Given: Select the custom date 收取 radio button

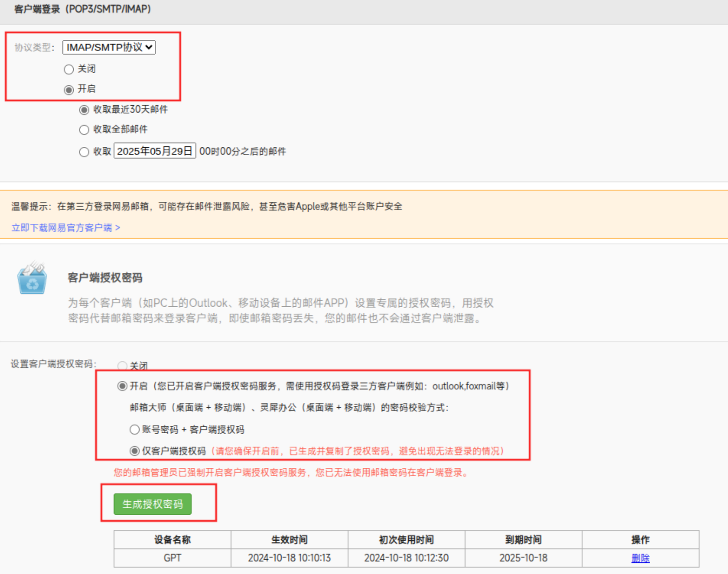Looking at the screenshot, I should (x=84, y=152).
